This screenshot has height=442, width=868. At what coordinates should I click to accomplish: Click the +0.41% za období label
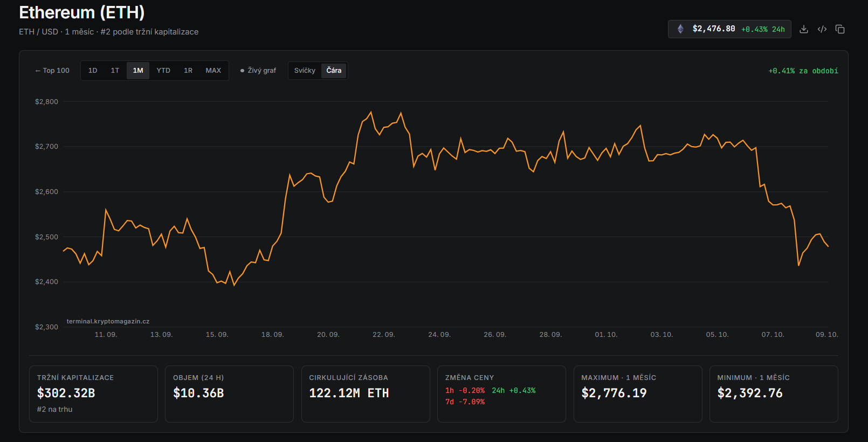coord(803,71)
